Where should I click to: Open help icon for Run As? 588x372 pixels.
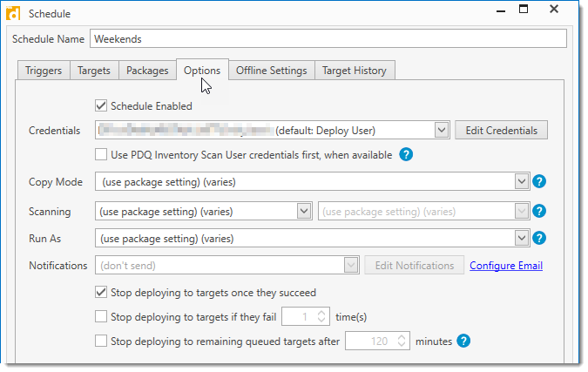539,238
